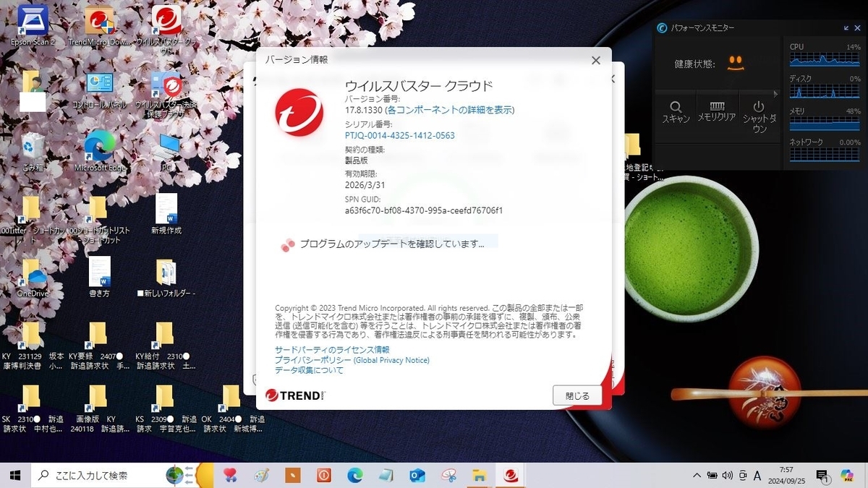Open the データ収集について link

[309, 370]
